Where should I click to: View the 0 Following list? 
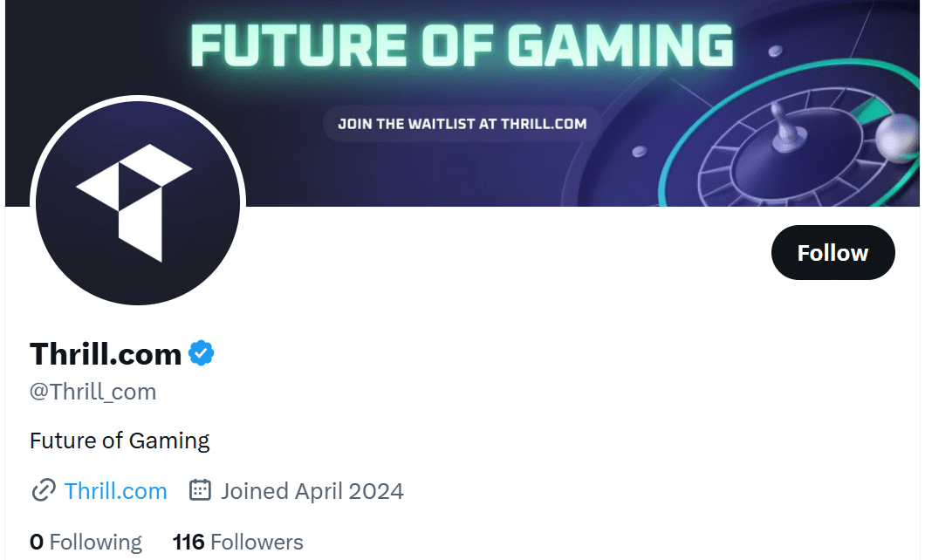point(86,541)
